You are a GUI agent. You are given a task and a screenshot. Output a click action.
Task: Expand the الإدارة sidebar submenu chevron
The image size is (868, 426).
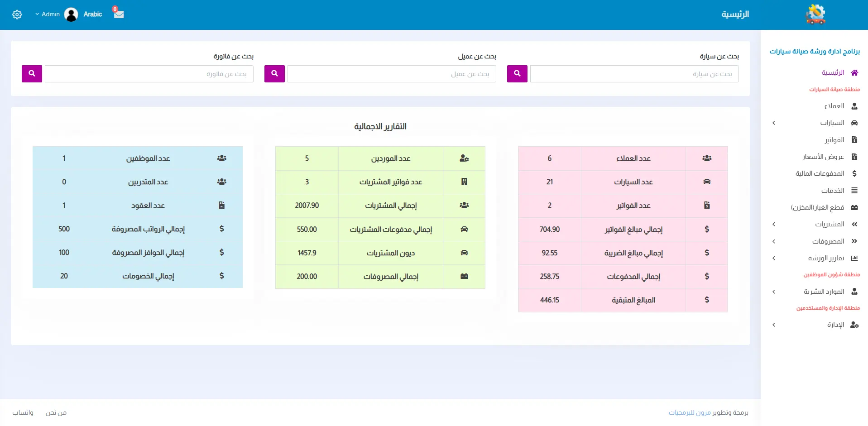(x=774, y=325)
